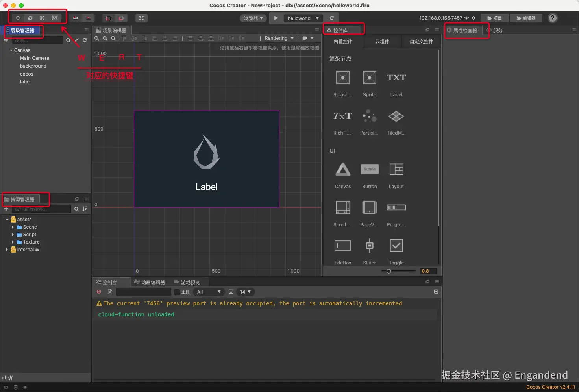
Task: Create a new asset with plus icon
Action: click(x=6, y=209)
